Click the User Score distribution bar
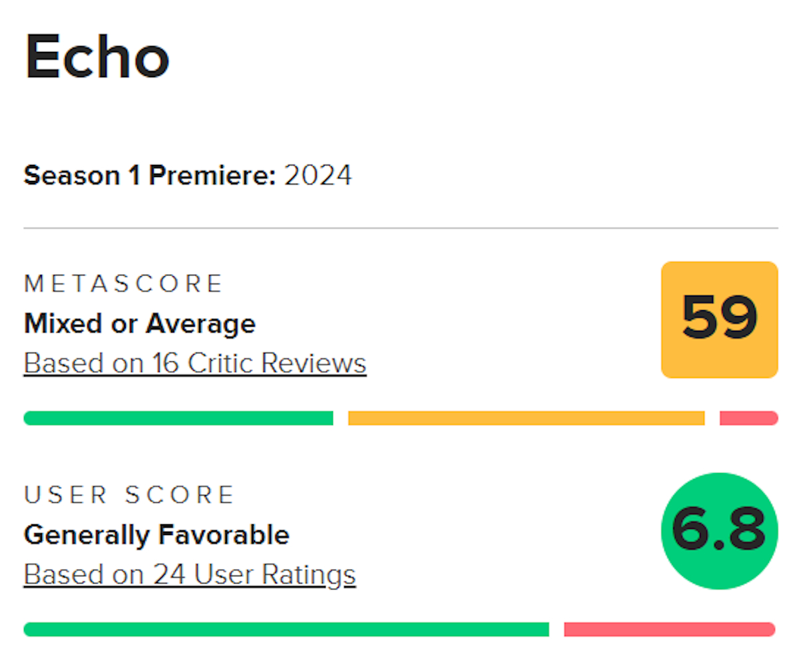Image resolution: width=799 pixels, height=672 pixels. tap(400, 627)
